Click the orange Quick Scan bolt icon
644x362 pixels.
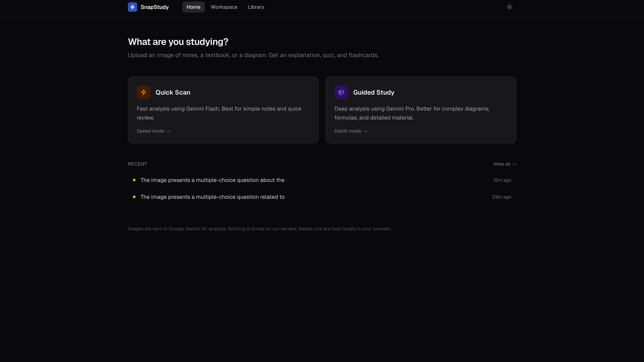[144, 92]
